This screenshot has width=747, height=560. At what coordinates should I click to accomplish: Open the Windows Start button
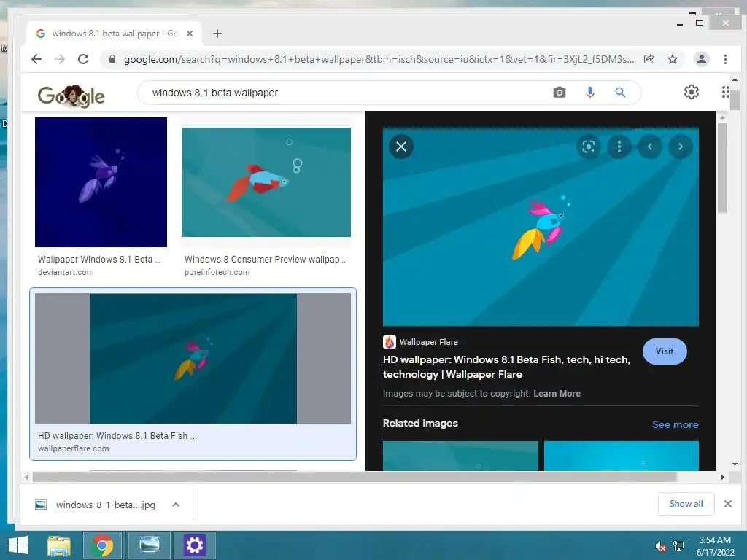click(x=18, y=545)
